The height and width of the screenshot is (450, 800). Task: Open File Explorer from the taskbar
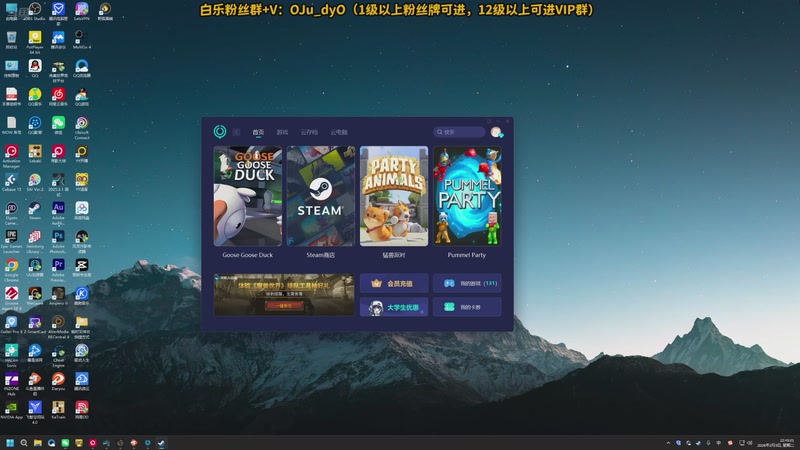[x=37, y=443]
